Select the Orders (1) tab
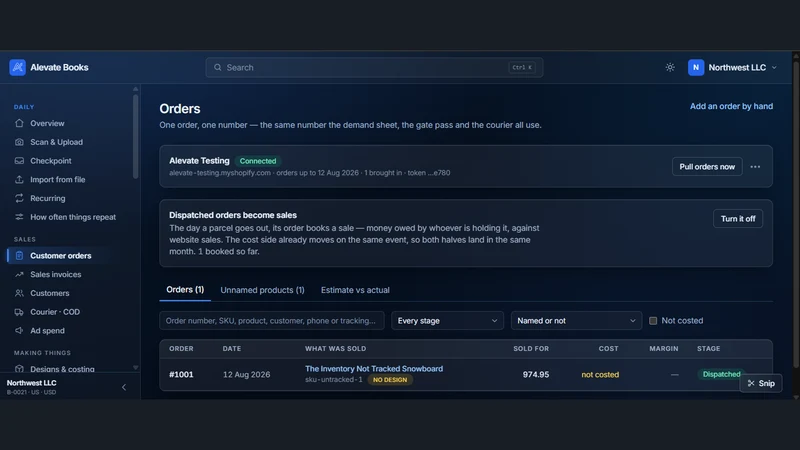This screenshot has height=450, width=800. click(x=185, y=290)
